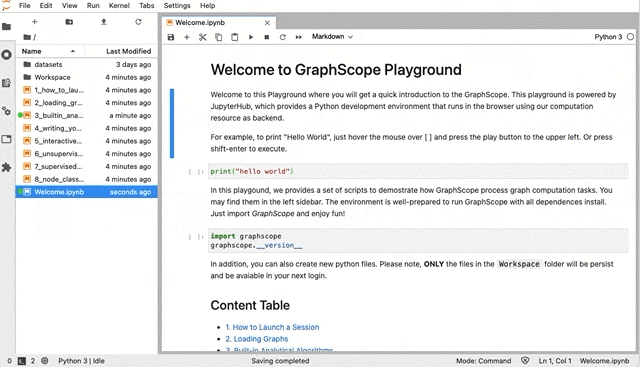640x367 pixels.
Task: Insert a cell below with plus icon
Action: (x=187, y=37)
